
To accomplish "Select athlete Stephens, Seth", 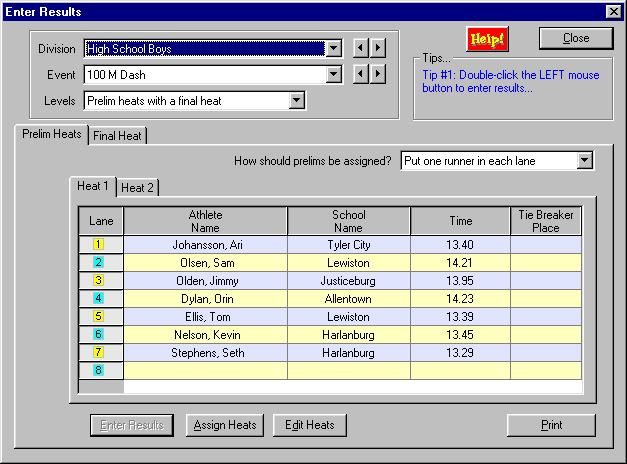I will [x=206, y=352].
